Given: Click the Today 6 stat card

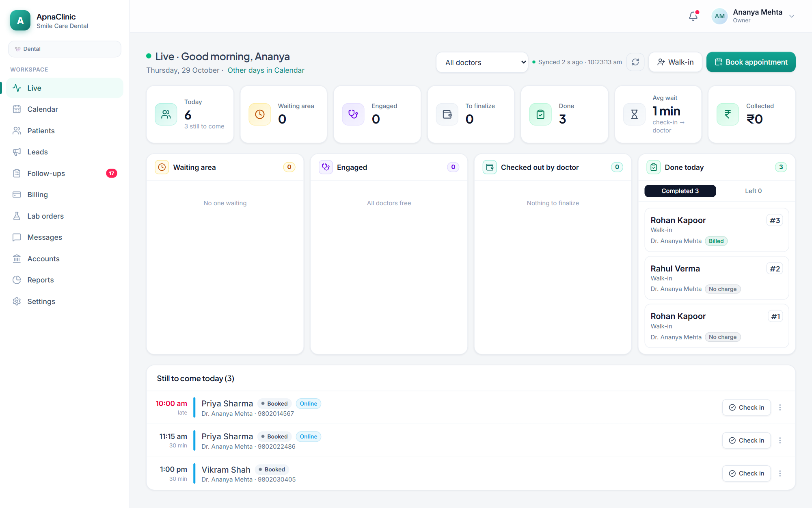Looking at the screenshot, I should (190, 114).
